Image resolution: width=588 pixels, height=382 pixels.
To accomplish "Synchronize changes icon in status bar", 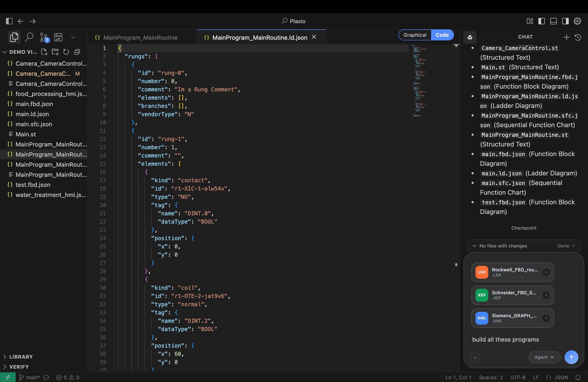I will (46, 377).
